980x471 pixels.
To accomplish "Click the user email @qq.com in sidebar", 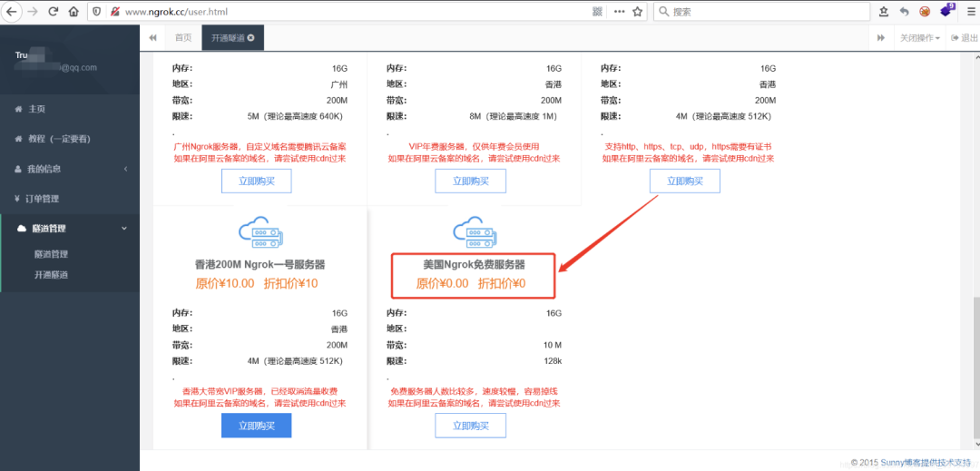I will click(x=78, y=67).
